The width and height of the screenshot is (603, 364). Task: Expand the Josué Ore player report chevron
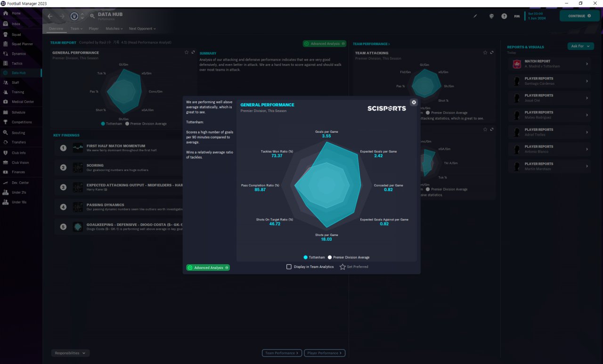(587, 98)
